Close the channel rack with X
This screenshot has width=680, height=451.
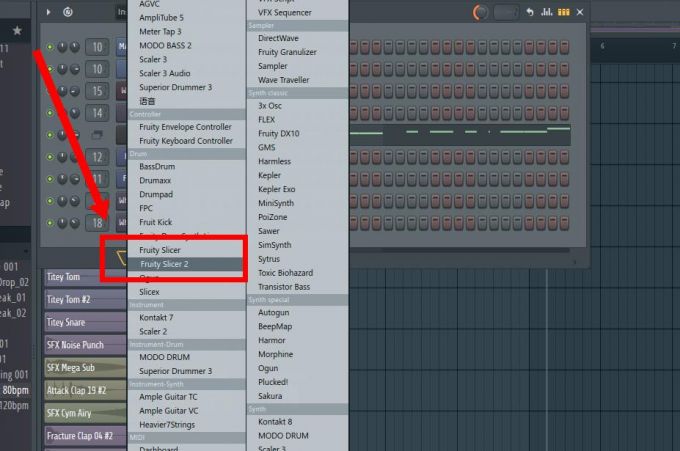point(580,12)
